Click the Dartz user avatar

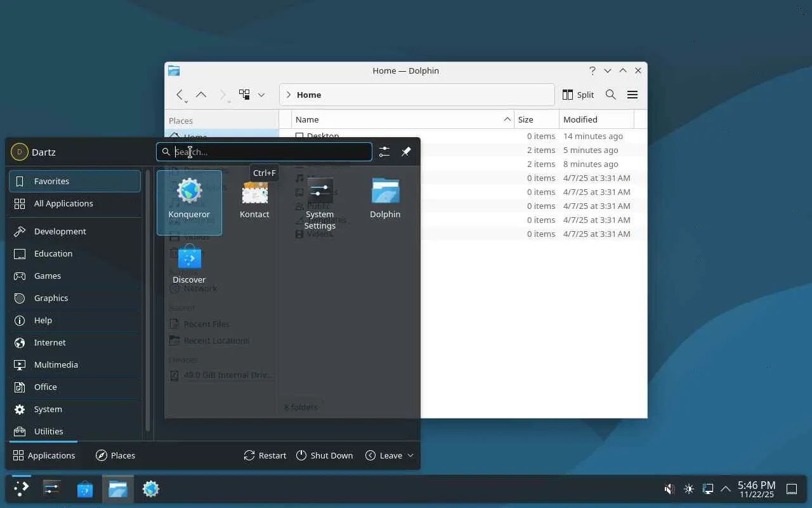point(20,152)
